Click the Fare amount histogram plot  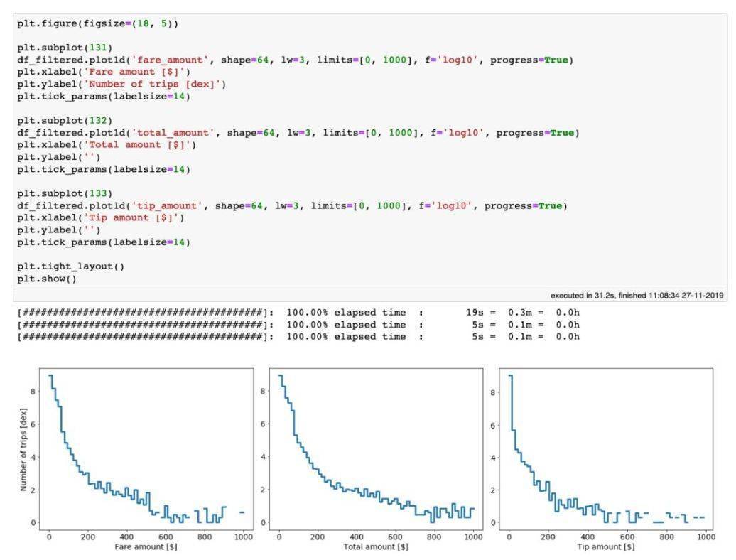coord(146,448)
